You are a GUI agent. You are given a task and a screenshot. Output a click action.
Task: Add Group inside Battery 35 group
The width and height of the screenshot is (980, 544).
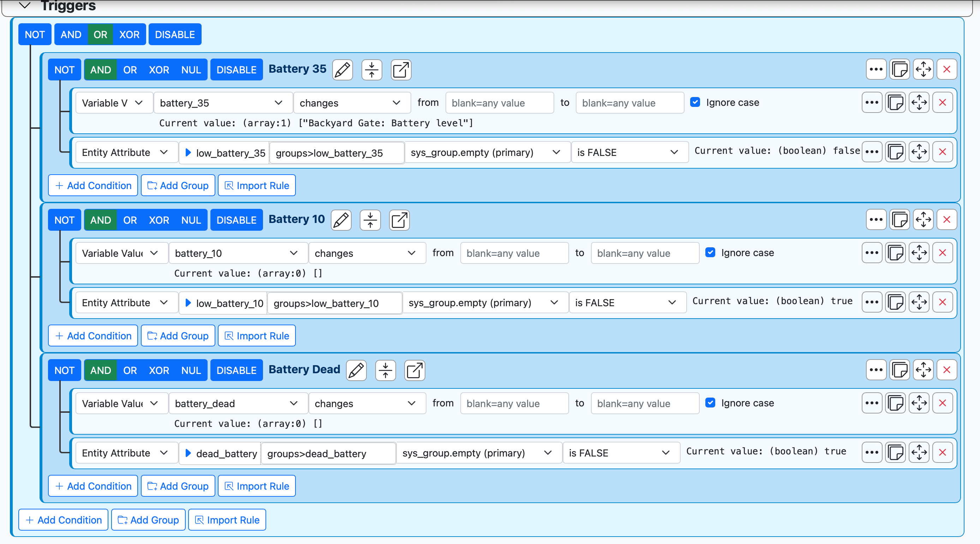click(x=178, y=186)
